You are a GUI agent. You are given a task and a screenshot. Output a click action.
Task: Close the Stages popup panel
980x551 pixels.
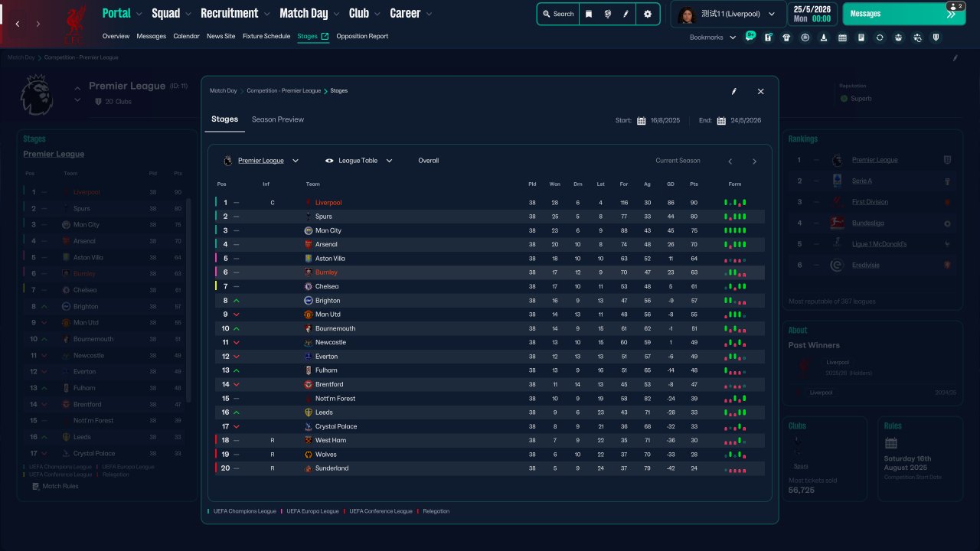(x=760, y=91)
